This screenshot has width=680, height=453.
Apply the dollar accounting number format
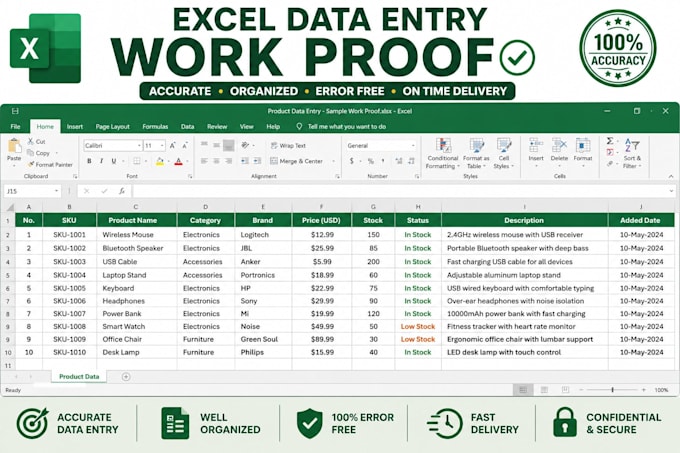(352, 161)
